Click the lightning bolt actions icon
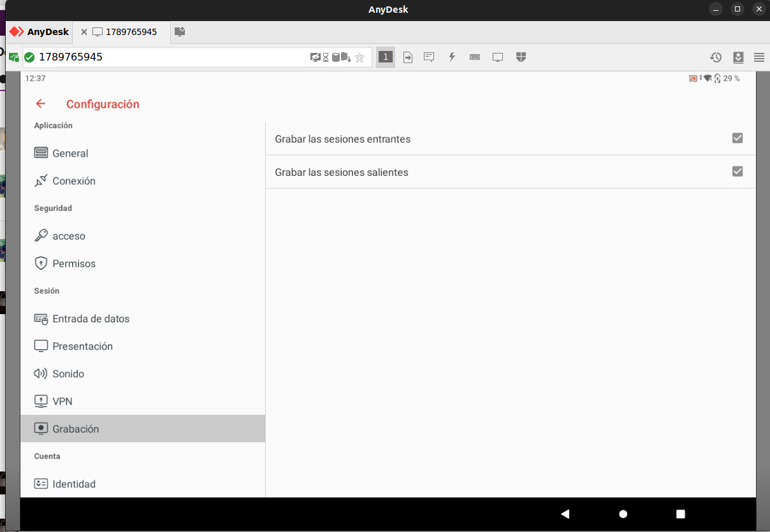Image resolution: width=770 pixels, height=532 pixels. [452, 57]
